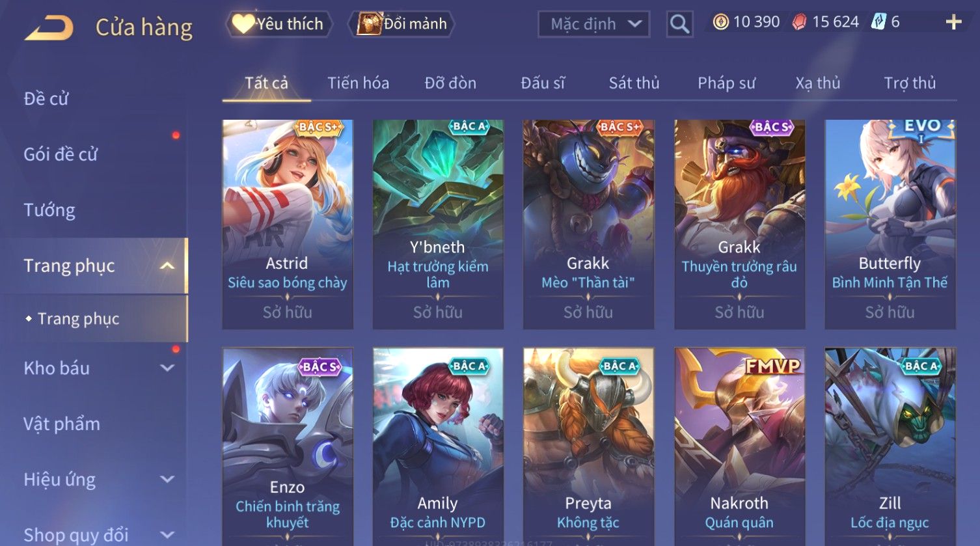Expand the Kho báu sidebar section
This screenshot has width=980, height=546.
click(x=167, y=368)
